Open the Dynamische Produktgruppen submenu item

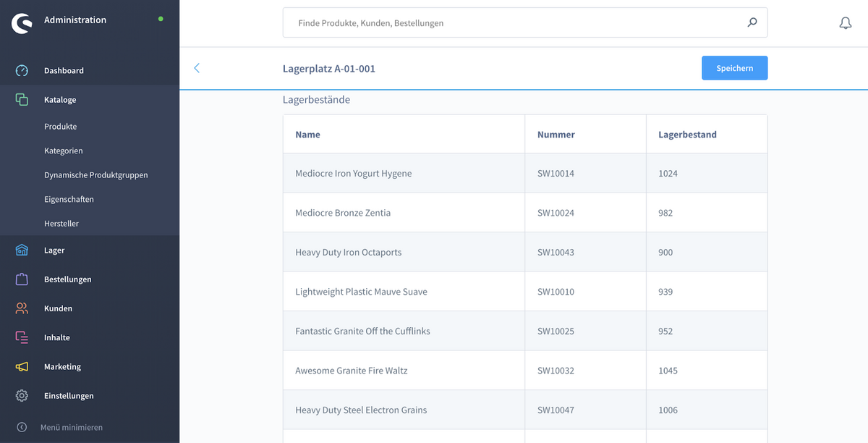point(95,175)
